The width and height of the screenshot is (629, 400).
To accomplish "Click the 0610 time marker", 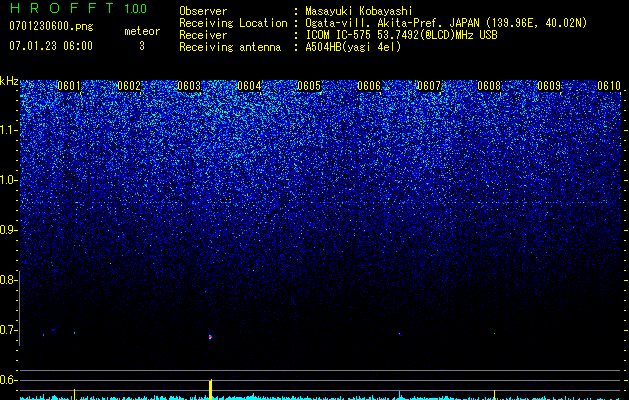I will pyautogui.click(x=609, y=86).
